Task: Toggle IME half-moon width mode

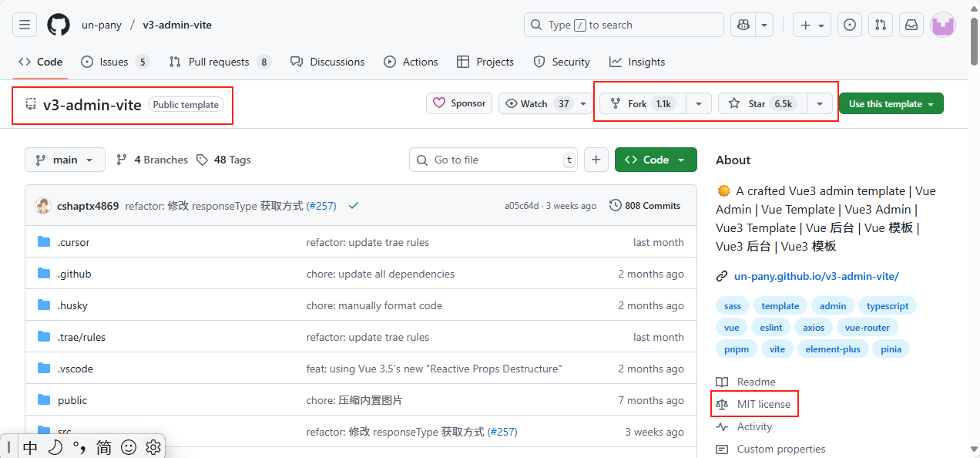Action: tap(55, 446)
